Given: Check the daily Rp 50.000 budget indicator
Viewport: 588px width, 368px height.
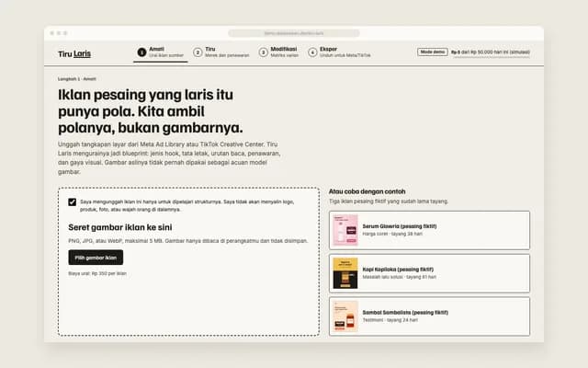Looking at the screenshot, I should 491,52.
